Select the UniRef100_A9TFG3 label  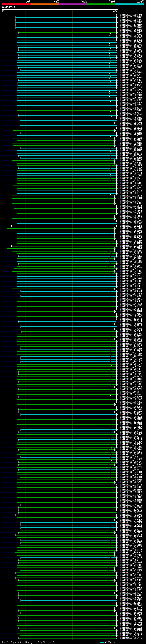point(131,156)
